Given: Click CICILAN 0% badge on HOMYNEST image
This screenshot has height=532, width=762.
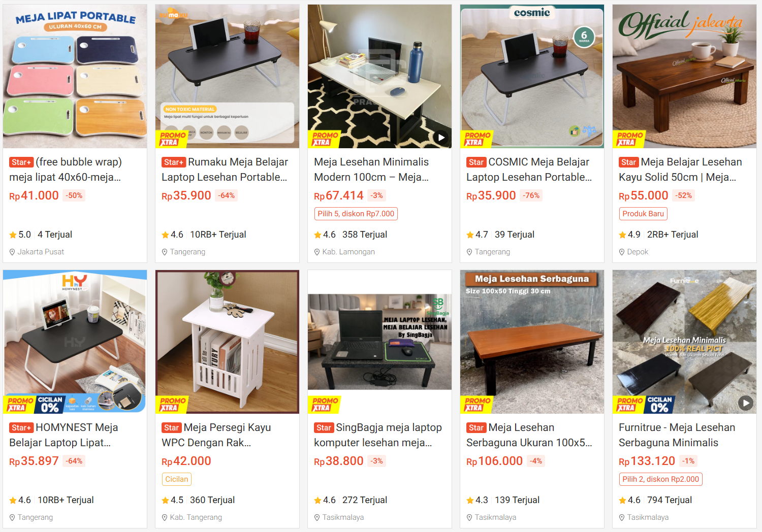Looking at the screenshot, I should click(50, 404).
